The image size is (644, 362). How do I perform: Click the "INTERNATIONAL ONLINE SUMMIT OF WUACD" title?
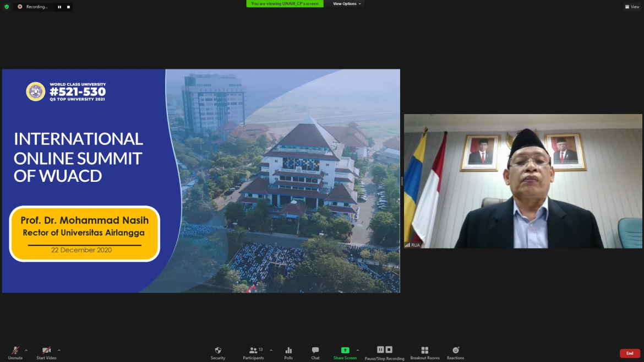pyautogui.click(x=78, y=157)
